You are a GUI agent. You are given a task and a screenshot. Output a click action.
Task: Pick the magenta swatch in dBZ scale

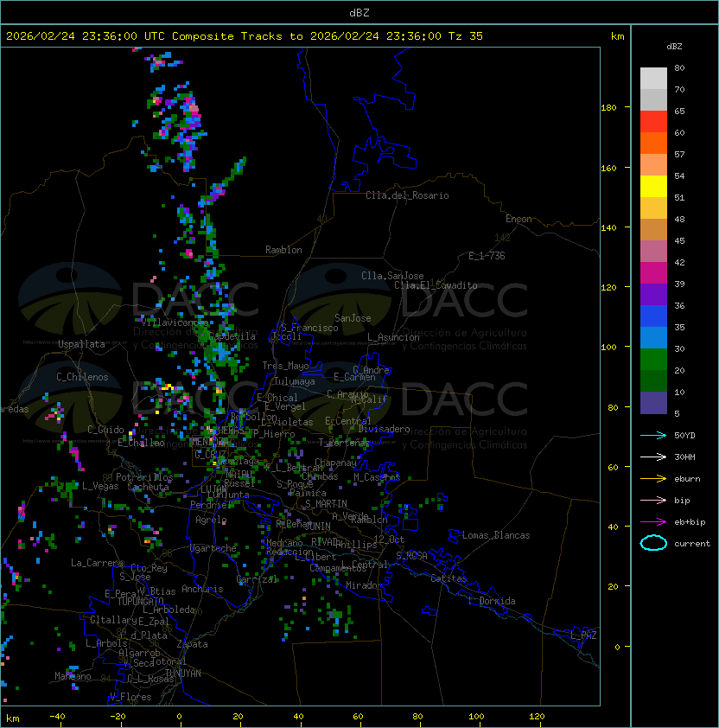[653, 273]
